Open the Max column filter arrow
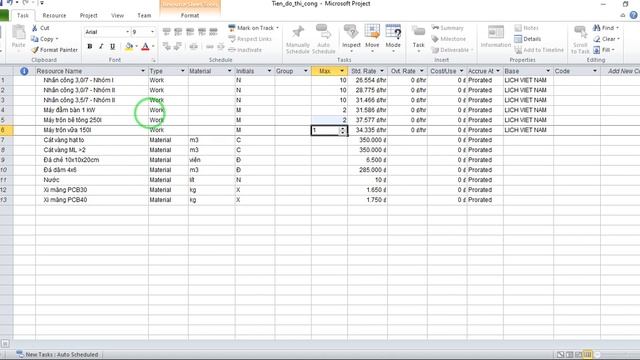Viewport: 640px width, 360px height. [342, 71]
